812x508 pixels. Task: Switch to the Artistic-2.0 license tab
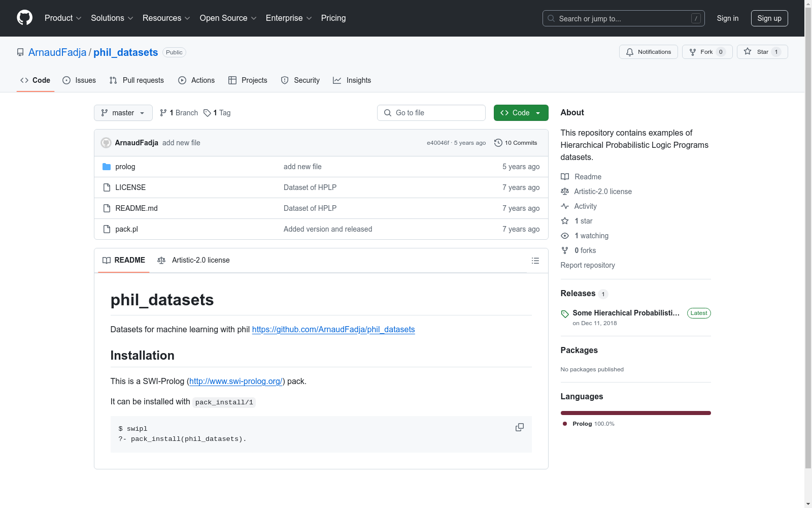(194, 260)
